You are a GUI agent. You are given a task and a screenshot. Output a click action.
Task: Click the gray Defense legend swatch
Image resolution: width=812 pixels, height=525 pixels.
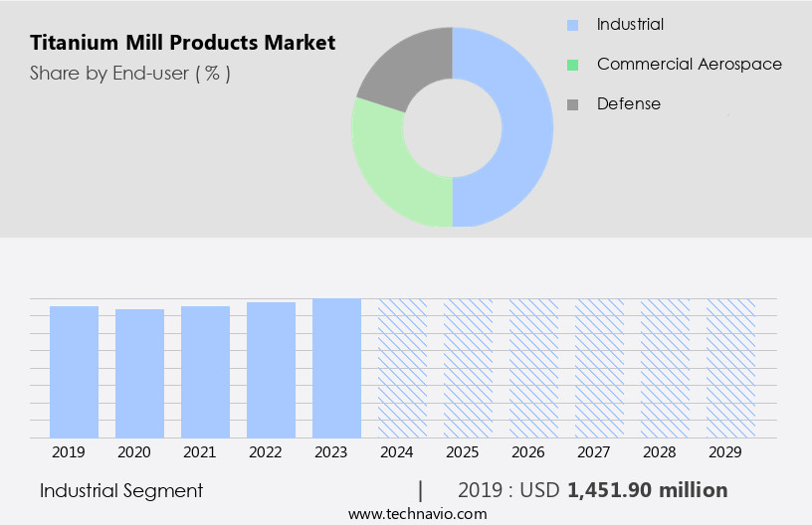coord(572,104)
